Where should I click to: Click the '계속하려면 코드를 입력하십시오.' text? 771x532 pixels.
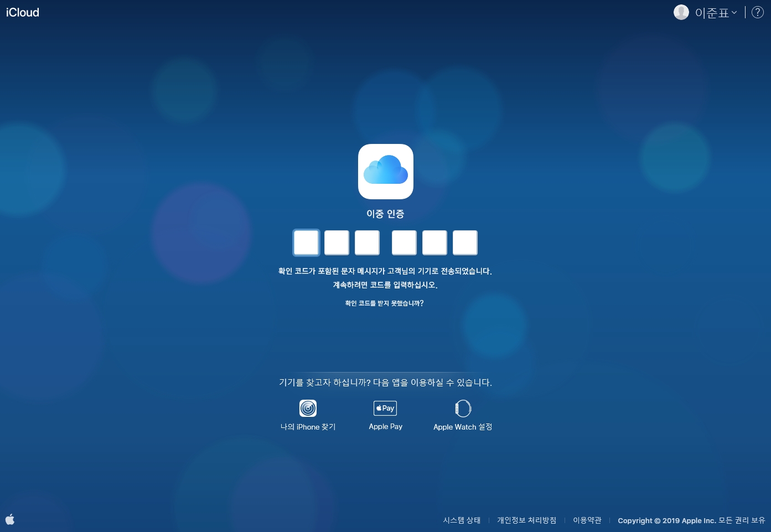(x=385, y=285)
